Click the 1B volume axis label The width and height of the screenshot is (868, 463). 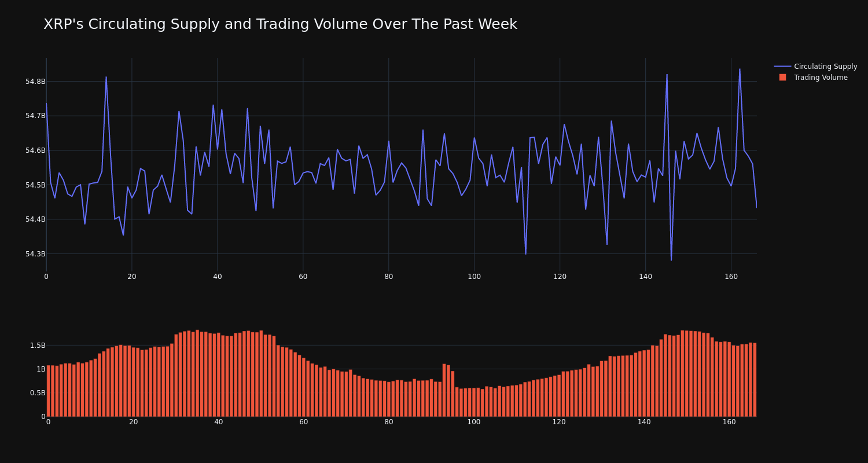point(40,369)
